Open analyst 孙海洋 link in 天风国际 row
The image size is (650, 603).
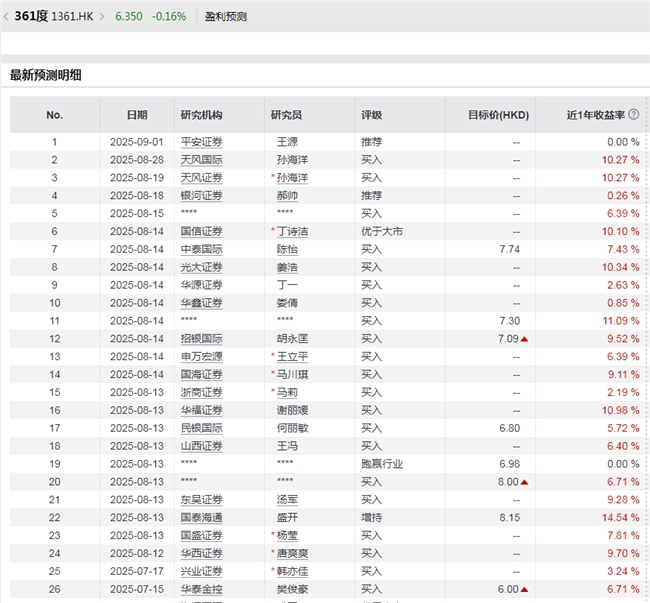292,160
